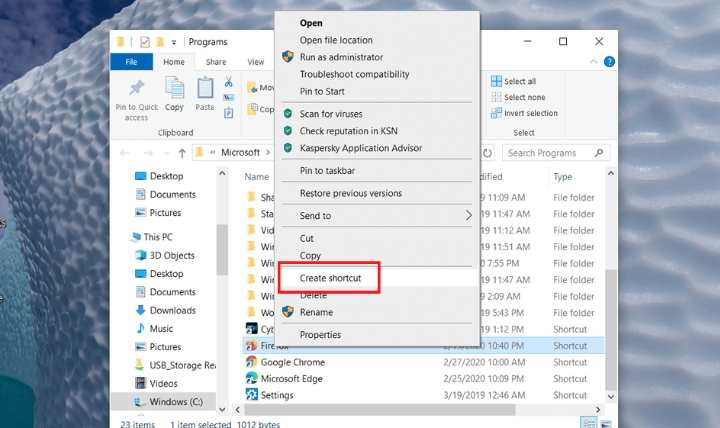This screenshot has width=720, height=428.
Task: Choose Scan for viruses
Action: 331,114
